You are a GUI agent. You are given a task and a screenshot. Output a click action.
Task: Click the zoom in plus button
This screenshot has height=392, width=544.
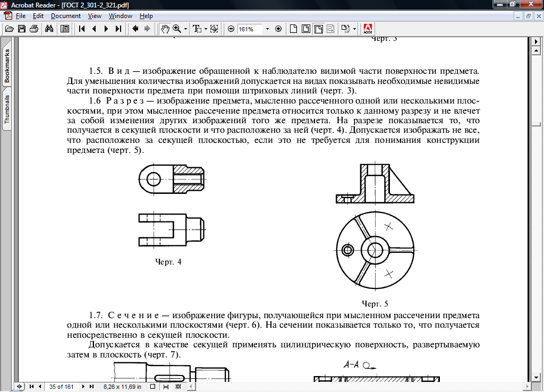click(278, 29)
